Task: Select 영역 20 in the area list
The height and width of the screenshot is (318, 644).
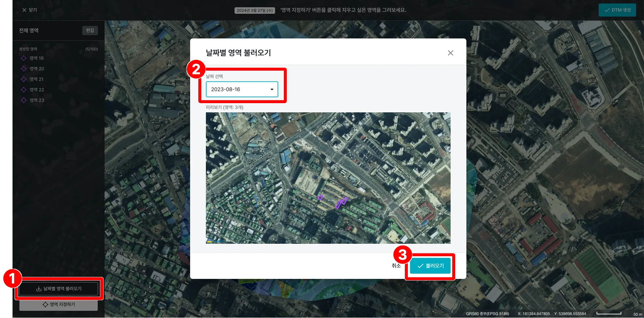Action: (x=37, y=69)
